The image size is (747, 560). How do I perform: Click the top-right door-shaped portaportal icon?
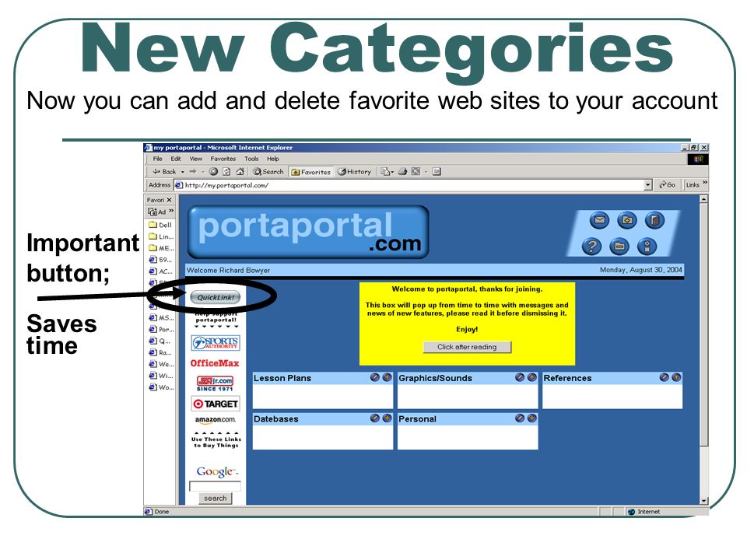pyautogui.click(x=654, y=220)
